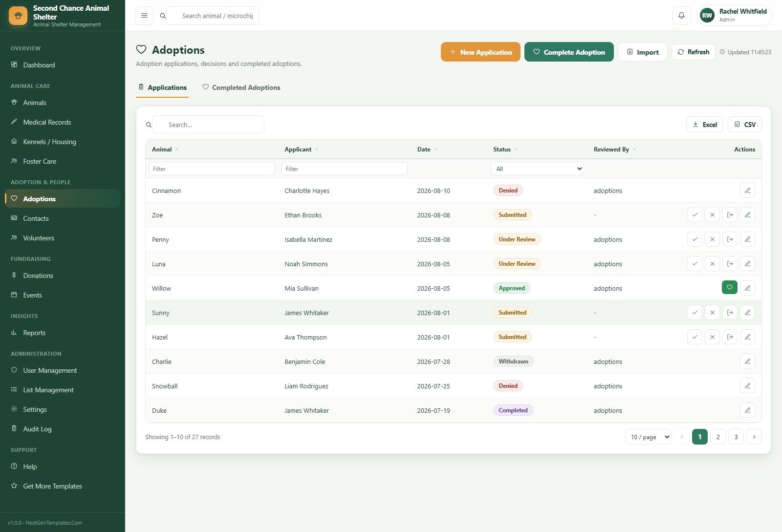Screen dimensions: 782x532
Task: Approve Sunny's application with the checkmark icon
Action: click(695, 313)
